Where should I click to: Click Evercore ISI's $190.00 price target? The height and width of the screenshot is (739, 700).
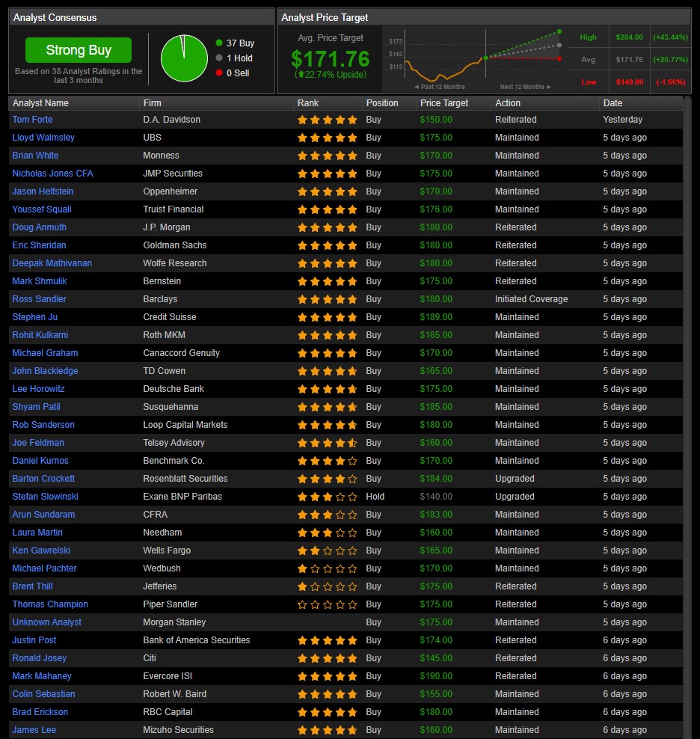(436, 676)
